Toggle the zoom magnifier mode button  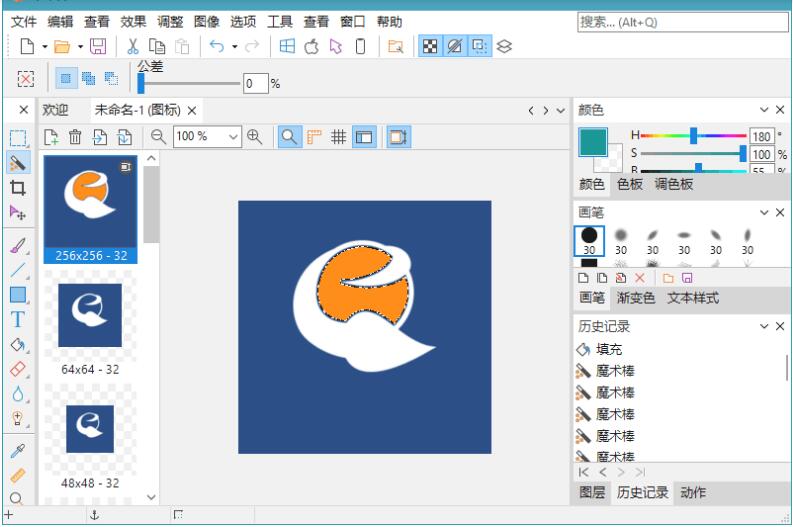(290, 137)
